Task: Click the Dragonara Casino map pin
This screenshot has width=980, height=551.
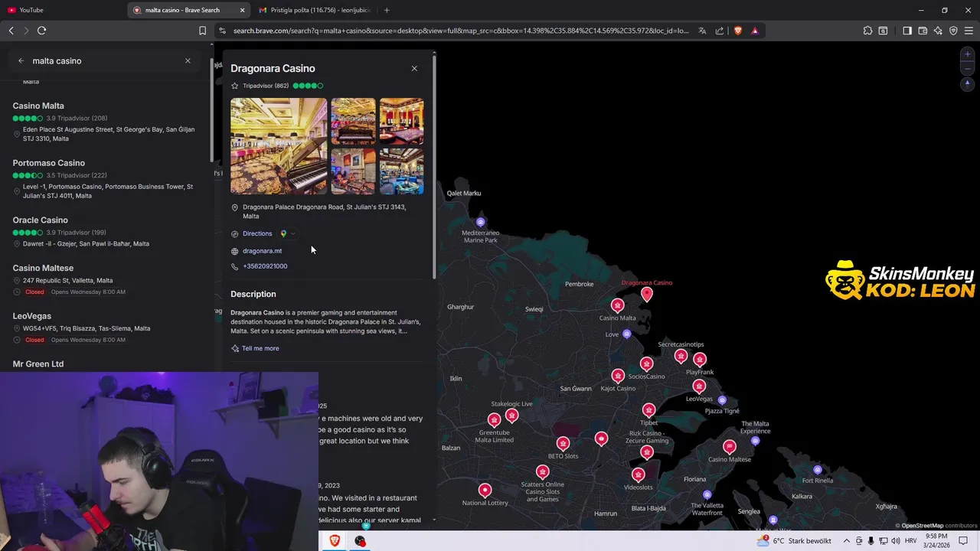Action: (x=647, y=294)
